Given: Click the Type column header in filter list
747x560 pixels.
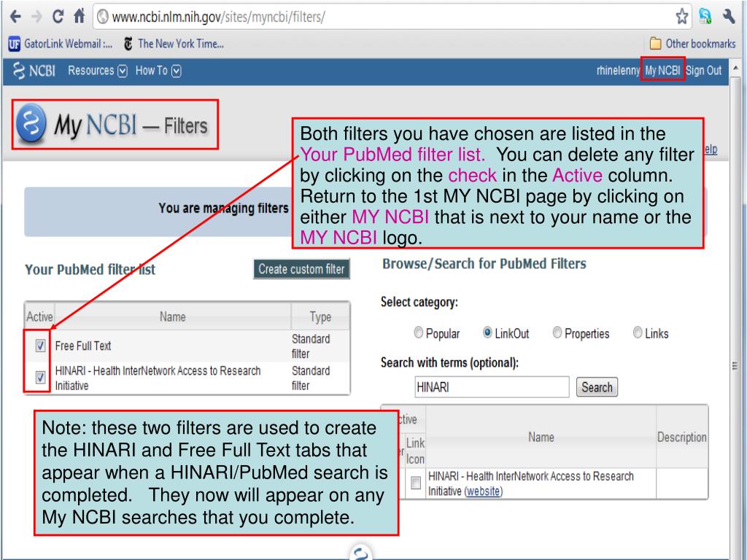Looking at the screenshot, I should point(320,316).
